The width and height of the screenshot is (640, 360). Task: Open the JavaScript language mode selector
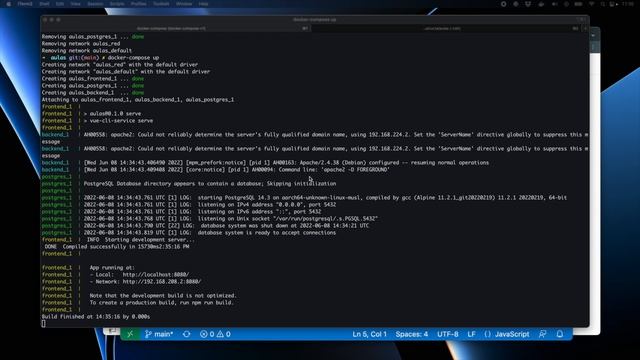[x=507, y=334]
